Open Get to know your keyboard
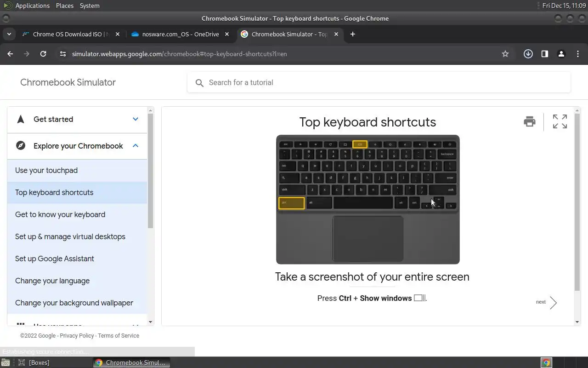588x368 pixels. click(x=77, y=214)
